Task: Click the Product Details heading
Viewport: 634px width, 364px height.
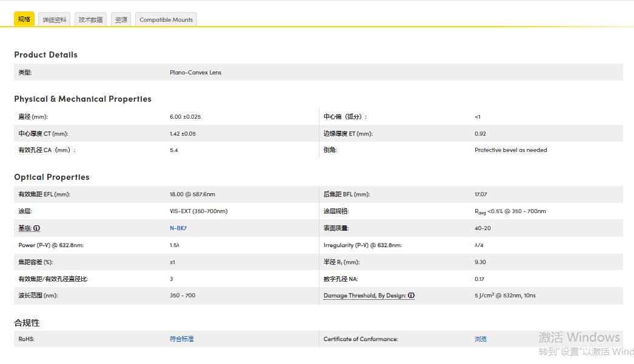Action: coord(46,55)
